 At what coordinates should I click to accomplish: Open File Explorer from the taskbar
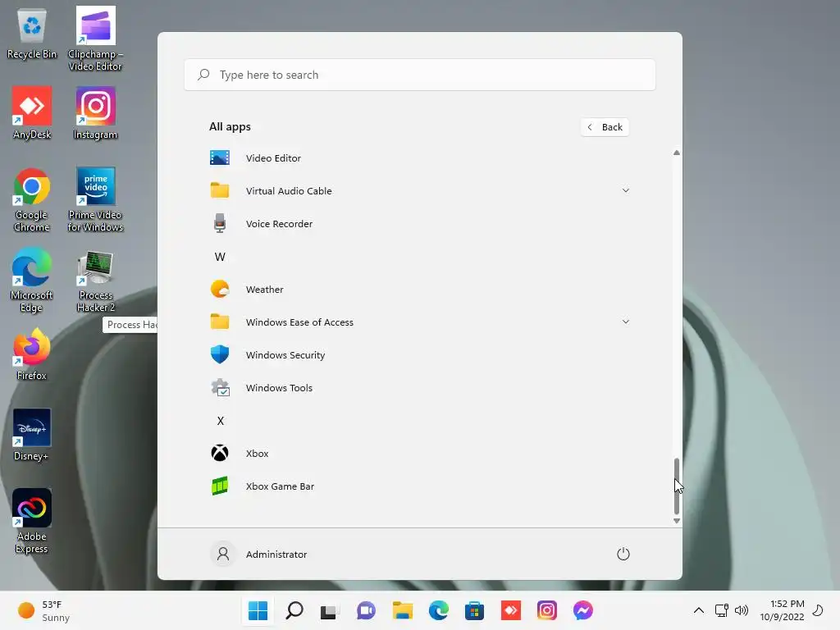point(402,610)
